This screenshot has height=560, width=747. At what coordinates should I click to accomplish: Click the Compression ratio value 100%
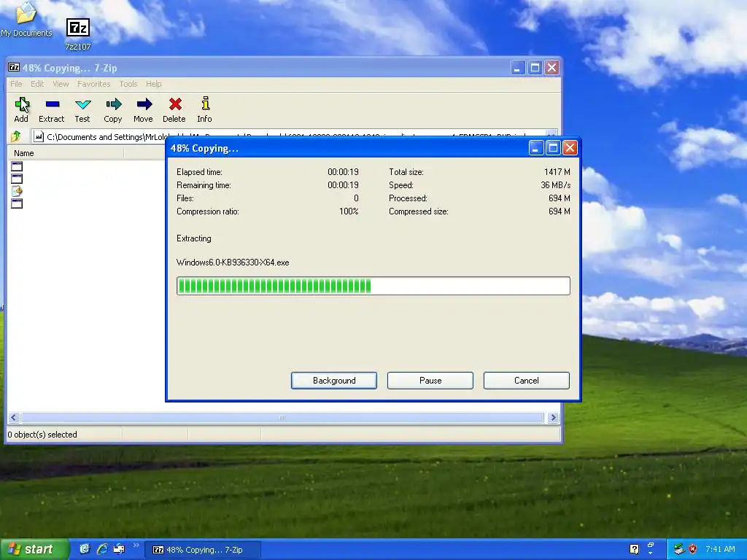click(x=349, y=211)
